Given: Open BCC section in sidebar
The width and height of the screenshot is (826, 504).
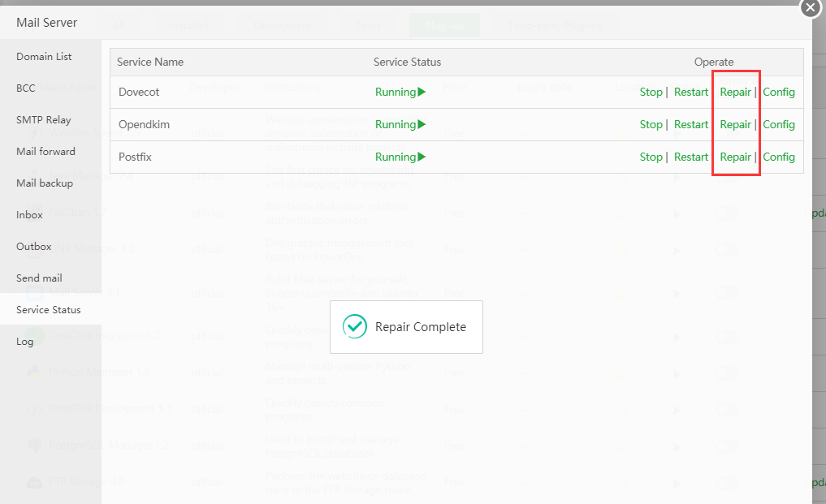Looking at the screenshot, I should (26, 88).
